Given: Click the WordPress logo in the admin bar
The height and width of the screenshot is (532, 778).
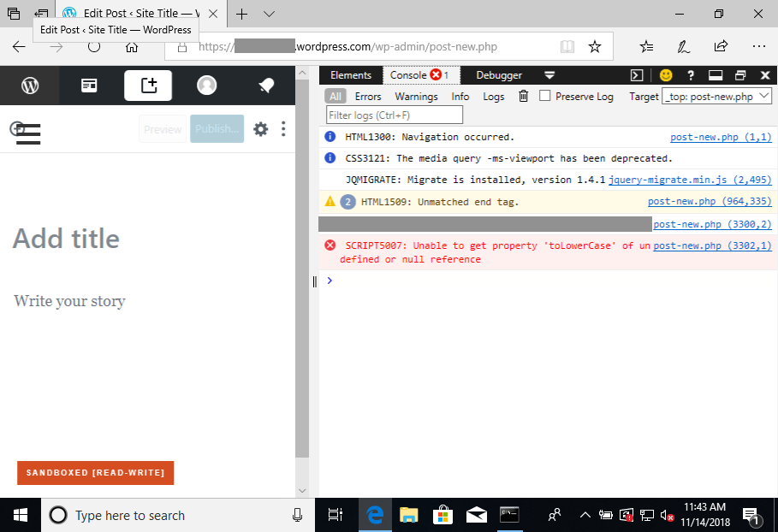Looking at the screenshot, I should pyautogui.click(x=32, y=86).
